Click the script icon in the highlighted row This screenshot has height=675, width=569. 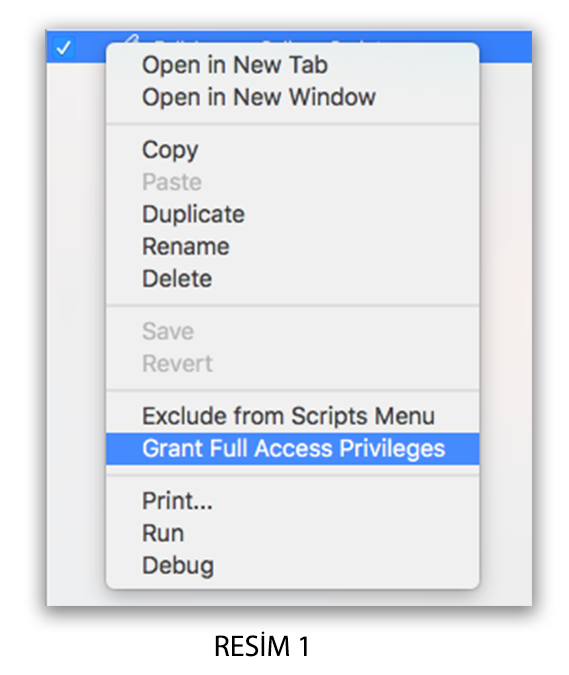tap(132, 39)
